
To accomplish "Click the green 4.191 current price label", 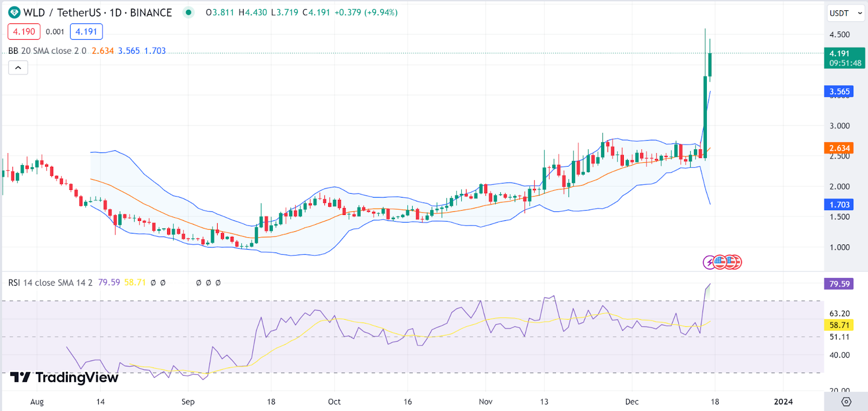I will [x=844, y=58].
